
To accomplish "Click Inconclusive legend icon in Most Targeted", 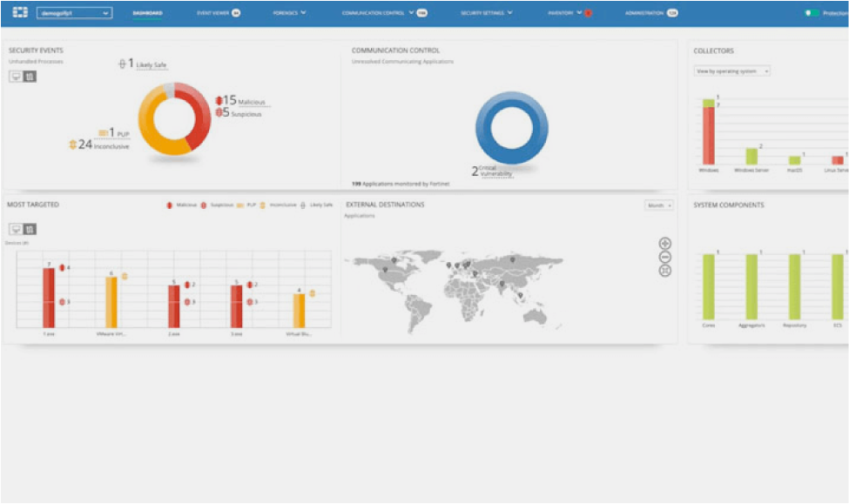I will pyautogui.click(x=263, y=205).
